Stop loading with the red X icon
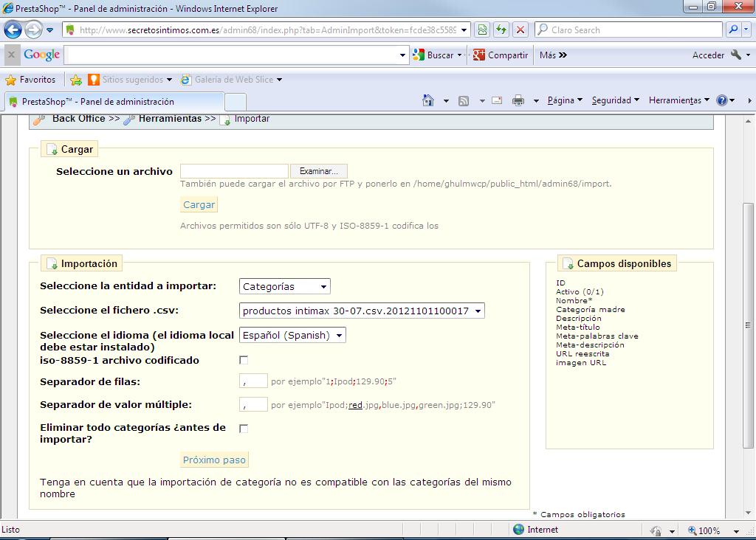This screenshot has height=540, width=756. pyautogui.click(x=520, y=30)
